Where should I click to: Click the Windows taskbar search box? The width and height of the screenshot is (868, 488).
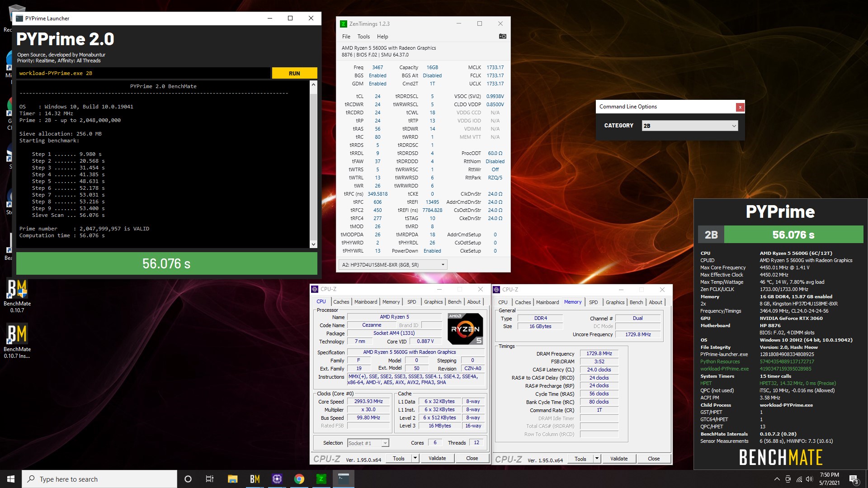pyautogui.click(x=99, y=479)
